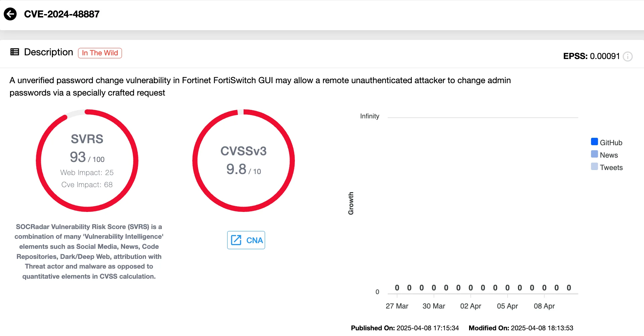Click the Published On timestamp
The height and width of the screenshot is (336, 644).
tap(405, 328)
